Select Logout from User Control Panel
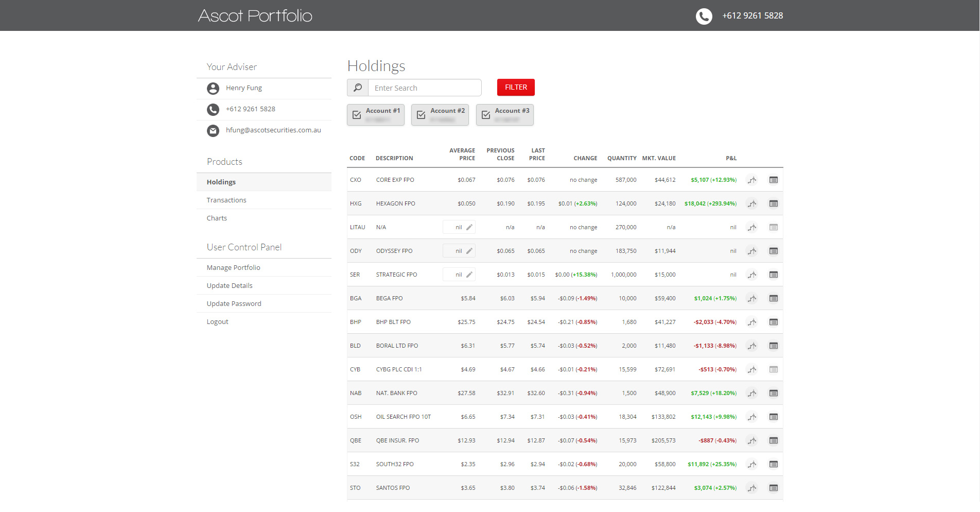 pos(217,321)
